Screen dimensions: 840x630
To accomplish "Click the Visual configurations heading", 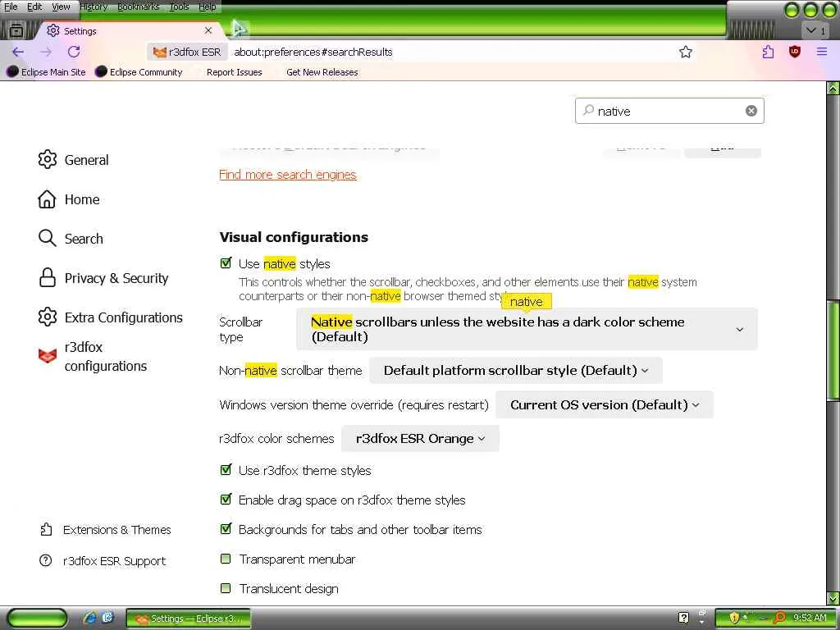I will (x=294, y=237).
